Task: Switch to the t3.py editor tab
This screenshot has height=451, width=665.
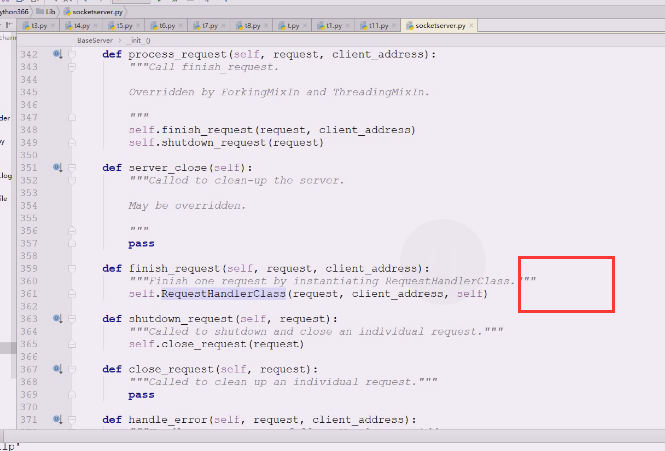Action: click(39, 26)
